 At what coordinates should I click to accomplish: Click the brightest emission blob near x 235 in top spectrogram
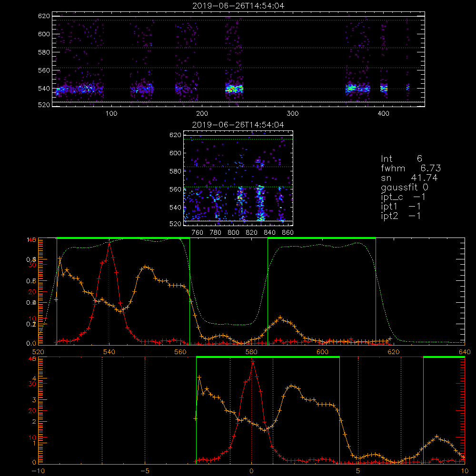pyautogui.click(x=234, y=89)
